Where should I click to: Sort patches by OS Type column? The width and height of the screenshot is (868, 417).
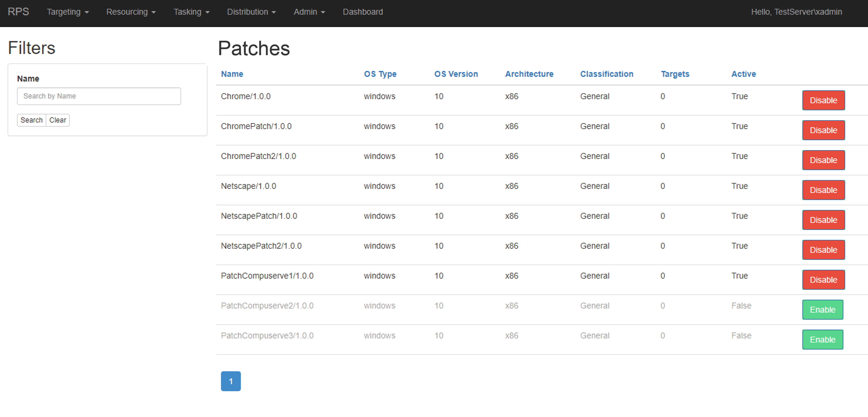click(x=380, y=74)
